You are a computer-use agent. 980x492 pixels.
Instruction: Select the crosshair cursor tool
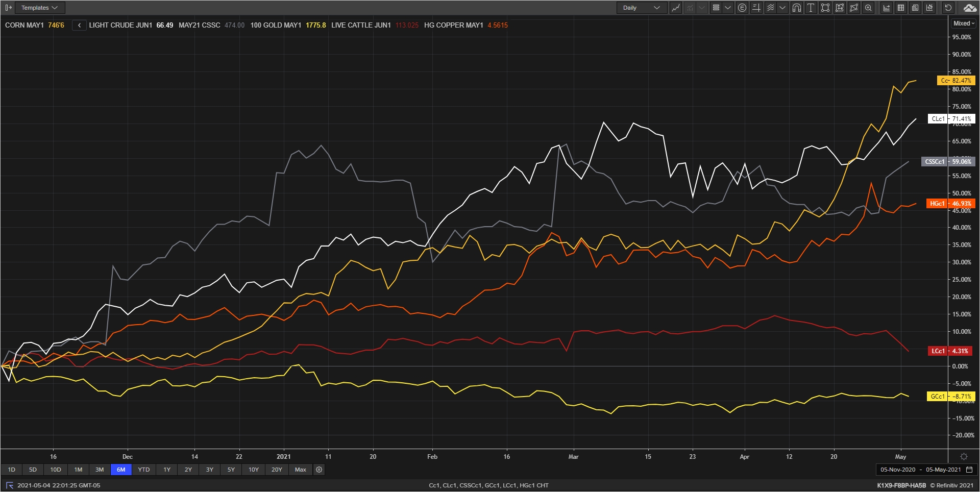point(756,8)
